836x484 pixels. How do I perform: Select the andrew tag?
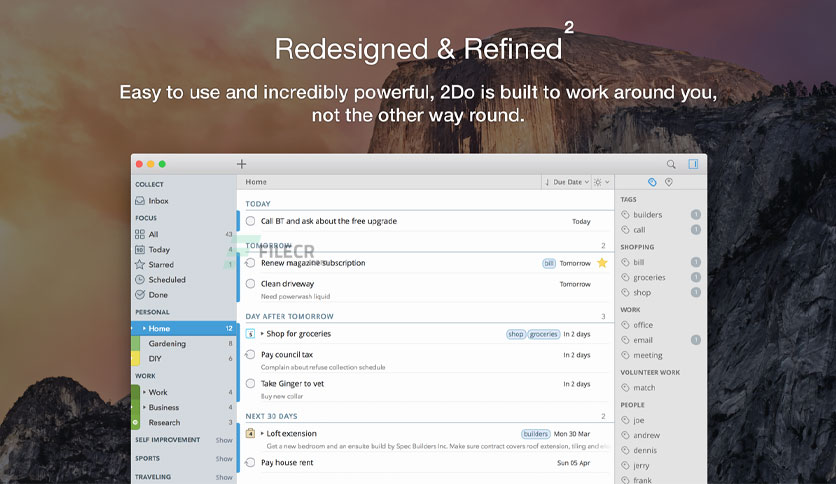click(x=646, y=435)
